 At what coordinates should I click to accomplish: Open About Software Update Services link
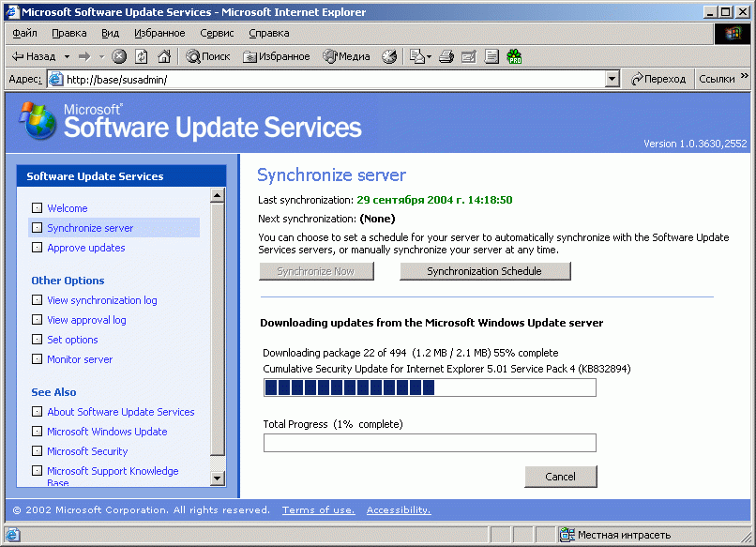[x=121, y=412]
